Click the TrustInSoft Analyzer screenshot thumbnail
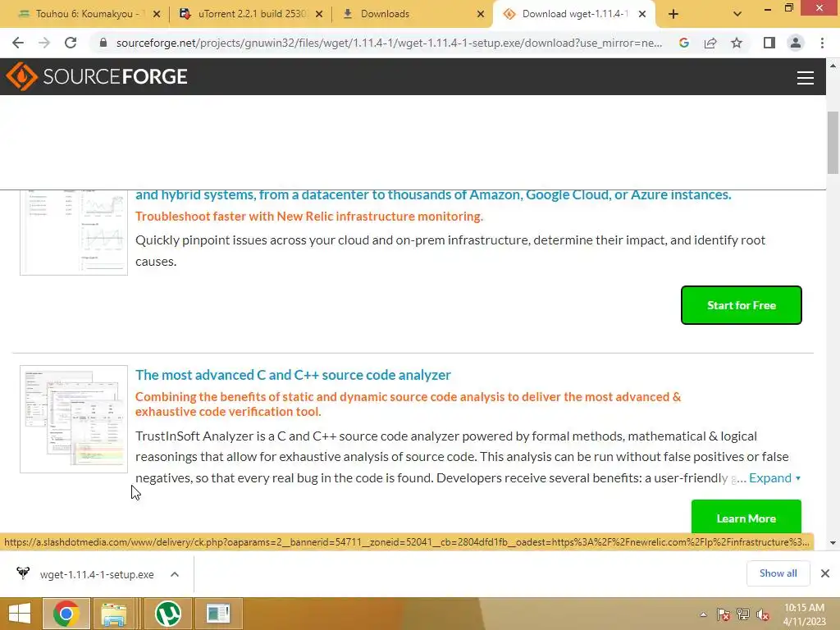Viewport: 840px width, 630px height. (74, 419)
